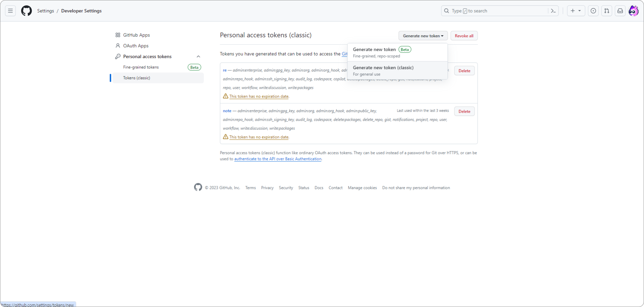644x307 pixels.
Task: Toggle the Generate new token dropdown
Action: pyautogui.click(x=423, y=36)
